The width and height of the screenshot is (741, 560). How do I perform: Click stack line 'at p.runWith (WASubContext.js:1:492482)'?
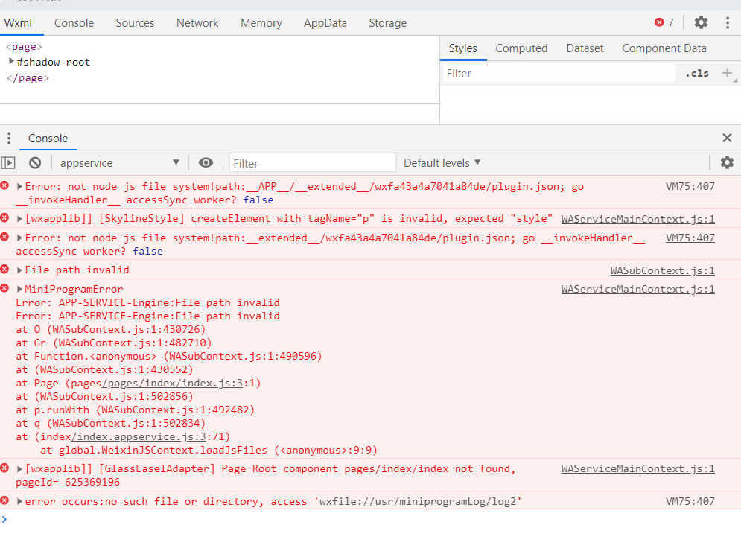tap(135, 410)
